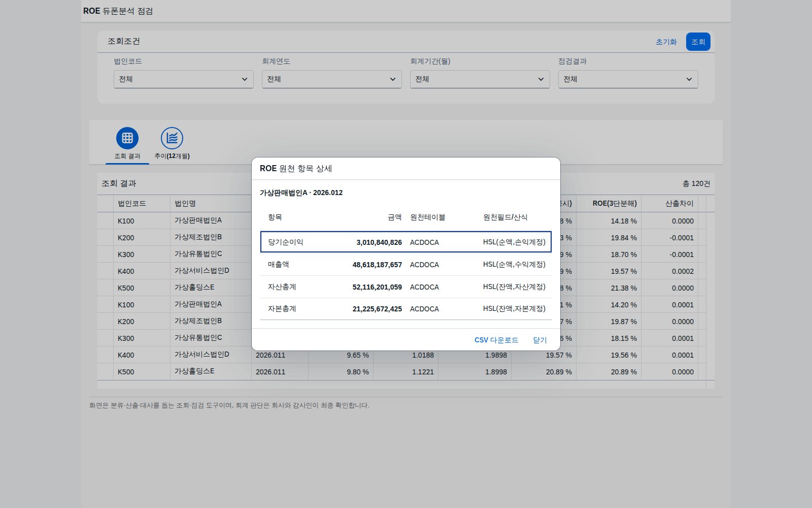Click amount 48,618,187,657

(x=377, y=265)
